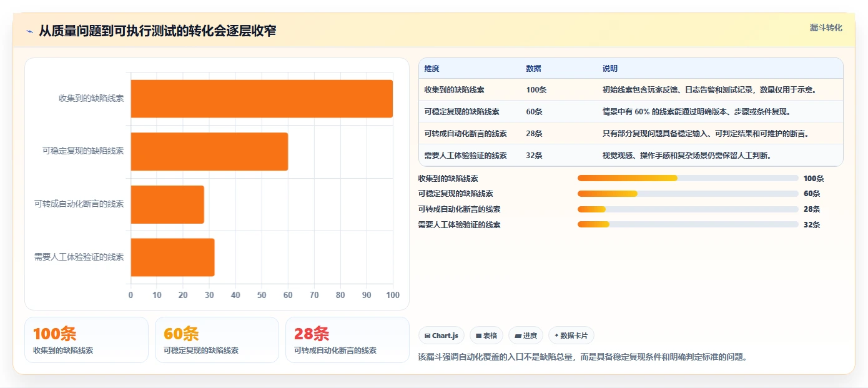Click the table cell 需要人工体验验证的线索

point(465,156)
